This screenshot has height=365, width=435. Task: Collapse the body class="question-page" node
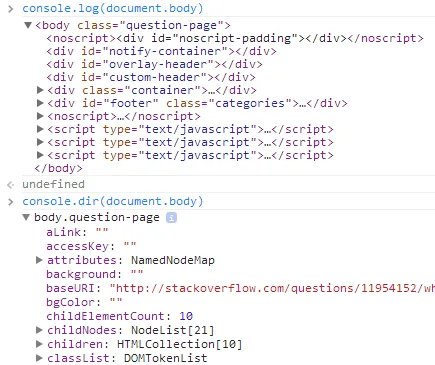[28, 25]
